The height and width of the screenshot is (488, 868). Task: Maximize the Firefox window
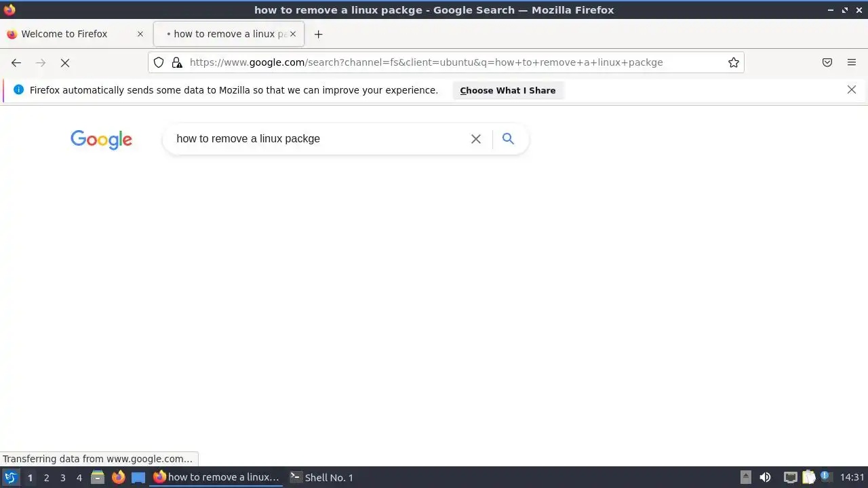click(x=845, y=10)
